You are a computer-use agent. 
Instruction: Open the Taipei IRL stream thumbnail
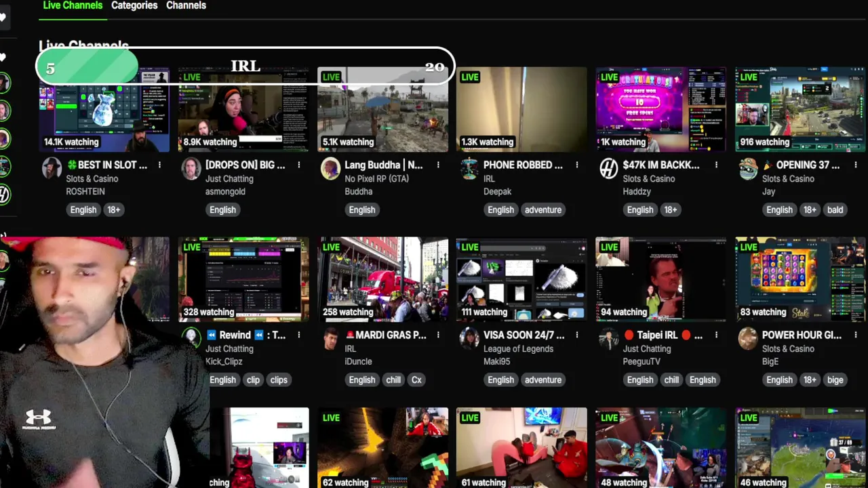point(660,279)
